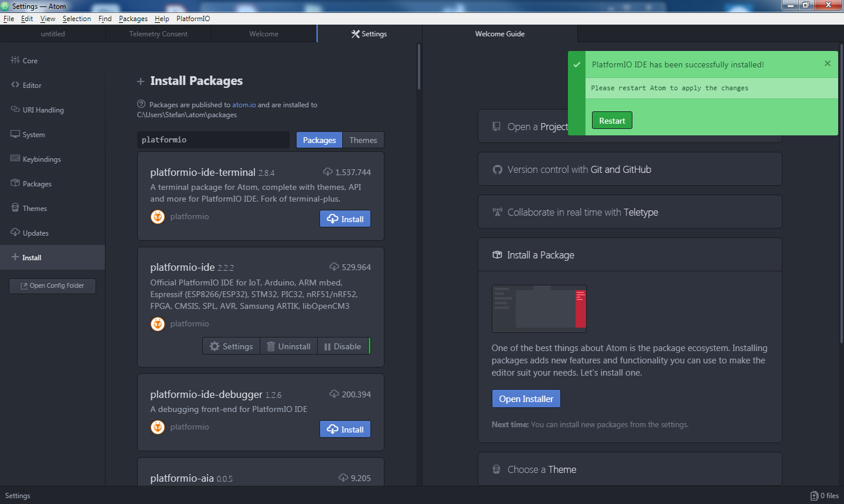Switch search filter to Themes
This screenshot has width=844, height=504.
pos(363,140)
